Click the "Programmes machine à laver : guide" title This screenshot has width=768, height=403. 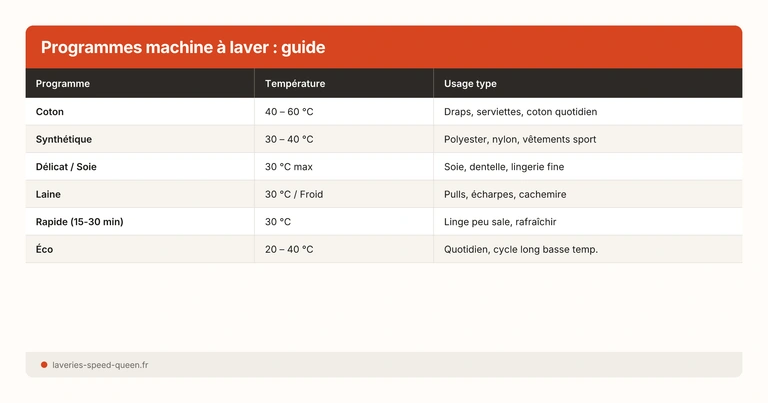coord(183,48)
